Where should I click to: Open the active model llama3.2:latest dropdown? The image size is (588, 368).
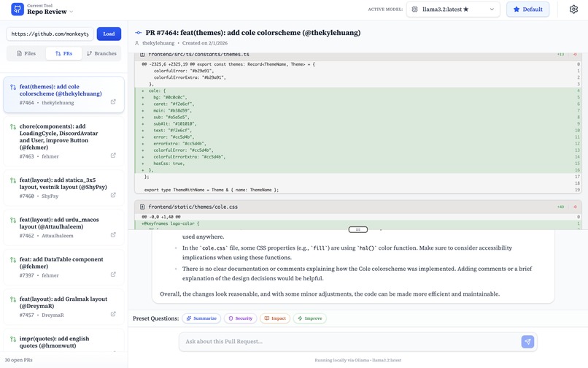[453, 9]
